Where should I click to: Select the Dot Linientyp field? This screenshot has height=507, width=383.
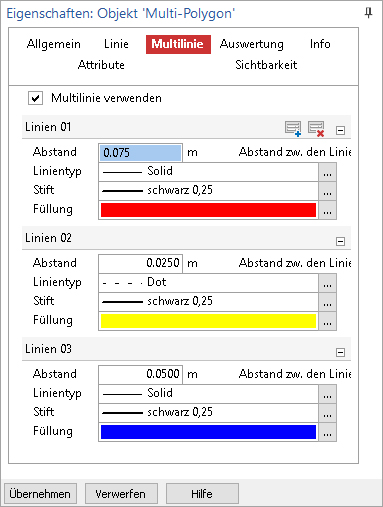click(x=209, y=282)
